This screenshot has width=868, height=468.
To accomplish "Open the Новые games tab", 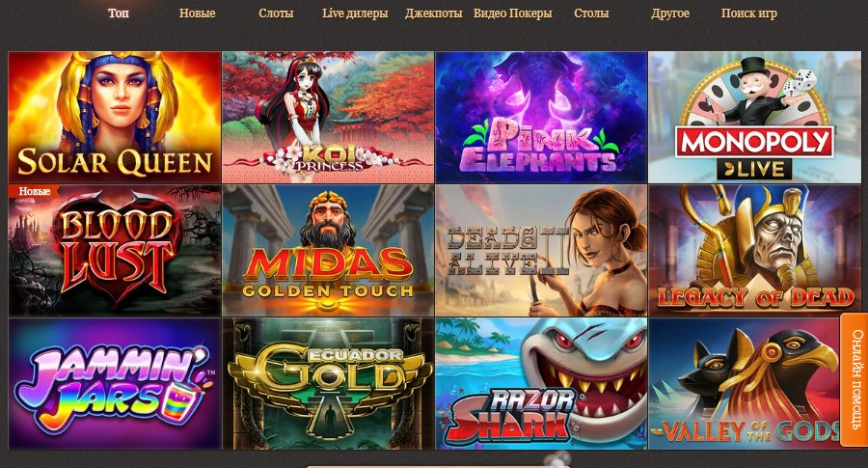I will pos(197,14).
